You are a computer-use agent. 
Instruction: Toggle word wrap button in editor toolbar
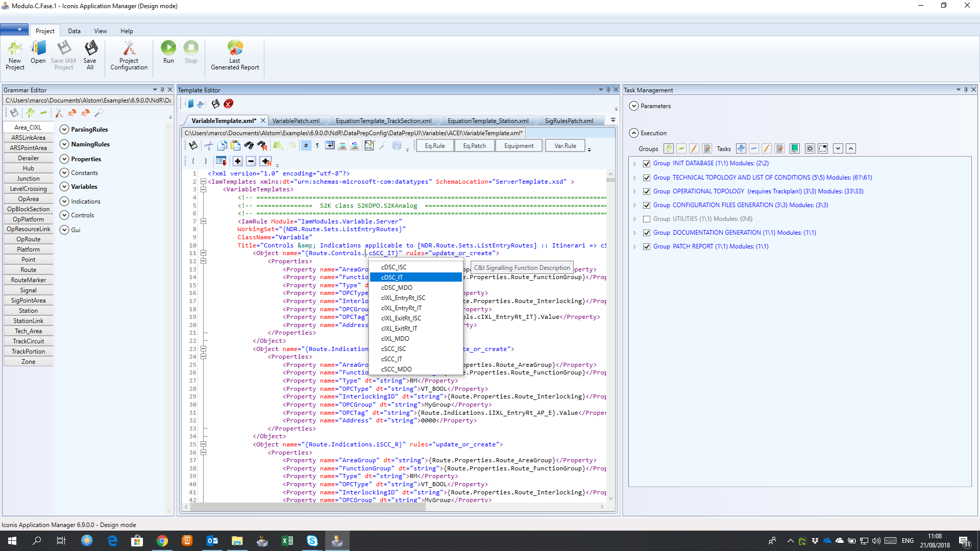(x=330, y=146)
